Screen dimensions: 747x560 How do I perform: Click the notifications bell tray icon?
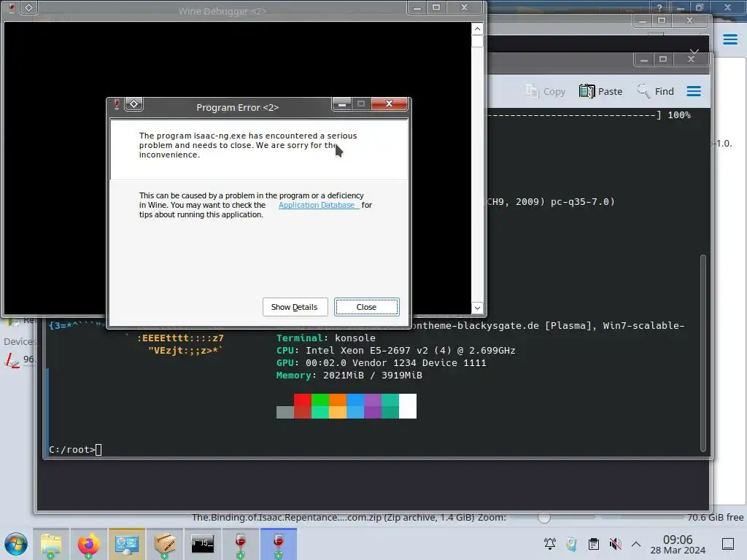[550, 544]
